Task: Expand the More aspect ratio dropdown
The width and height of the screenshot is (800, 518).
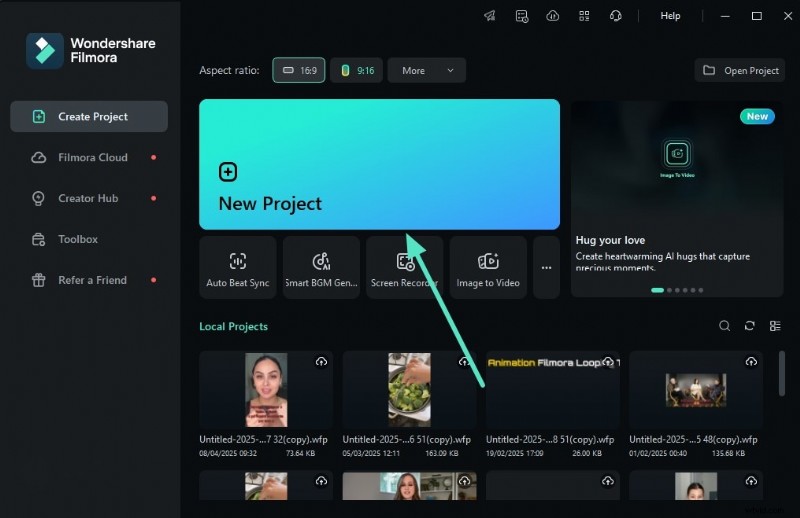Action: click(x=427, y=70)
